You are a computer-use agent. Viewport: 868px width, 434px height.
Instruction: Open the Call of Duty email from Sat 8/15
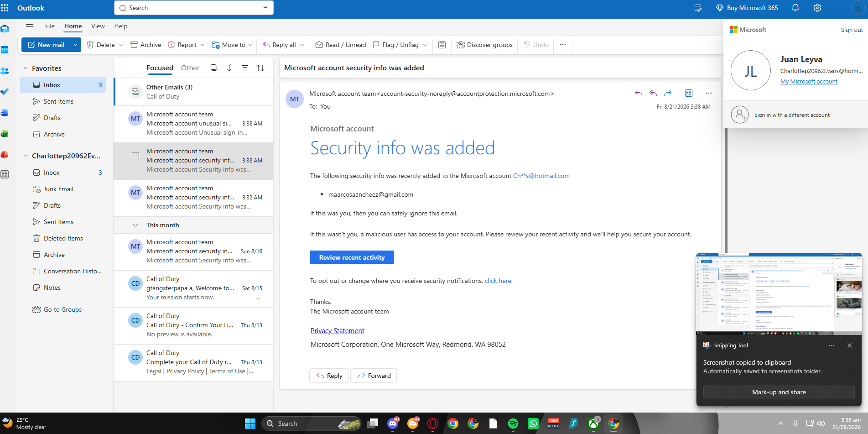tap(193, 288)
